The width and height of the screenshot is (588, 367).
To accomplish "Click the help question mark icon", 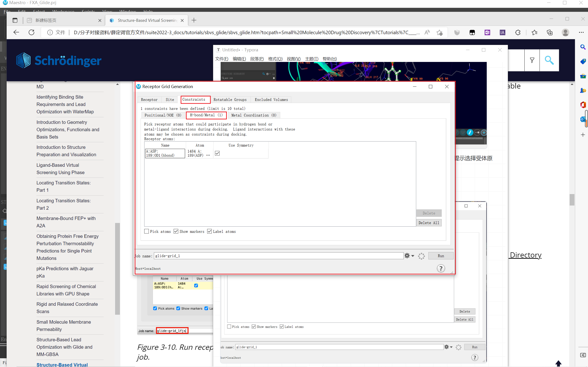I will pyautogui.click(x=441, y=268).
